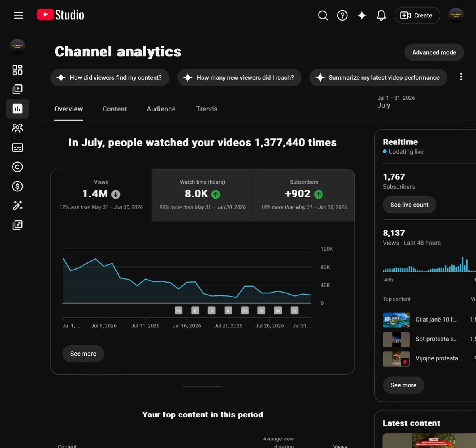The height and width of the screenshot is (448, 476).
Task: Switch to the Audience tab
Action: coord(161,109)
